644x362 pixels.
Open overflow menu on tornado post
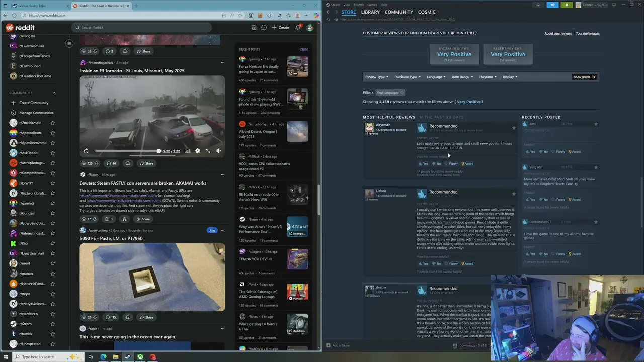pos(222,63)
